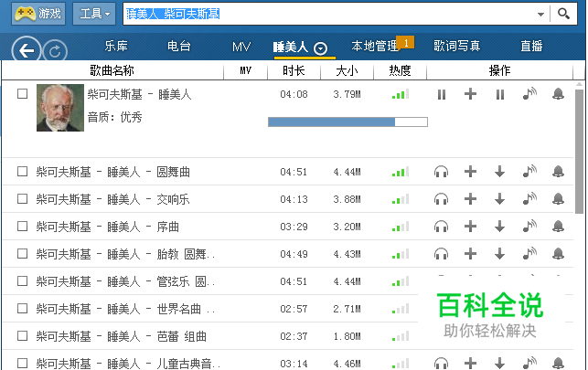Check the 世界名曲 song box
Screen dimensions: 588x370
click(x=23, y=309)
